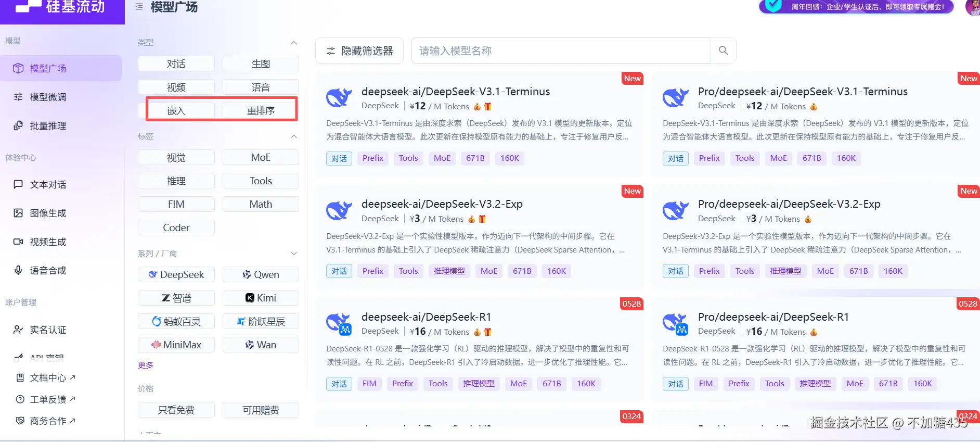Open deepseek-ai/DeepSeek-V3.2-Exp model title
This screenshot has height=442, width=980.
click(x=442, y=204)
